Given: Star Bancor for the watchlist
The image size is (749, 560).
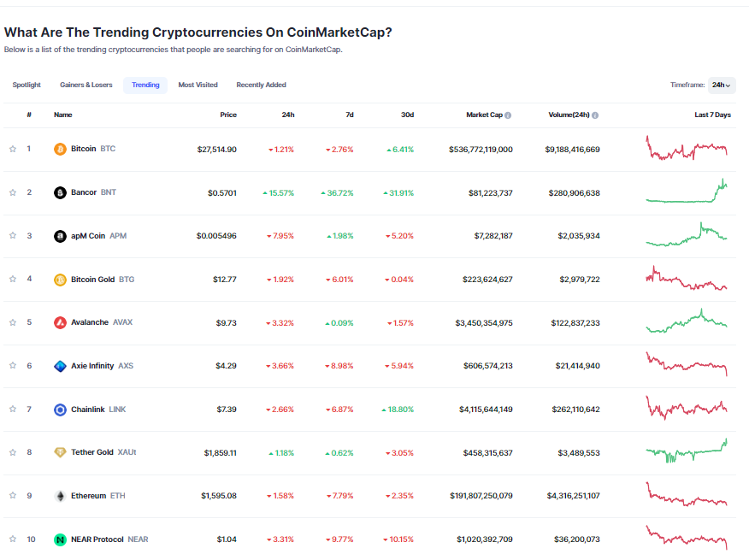Looking at the screenshot, I should tap(13, 192).
